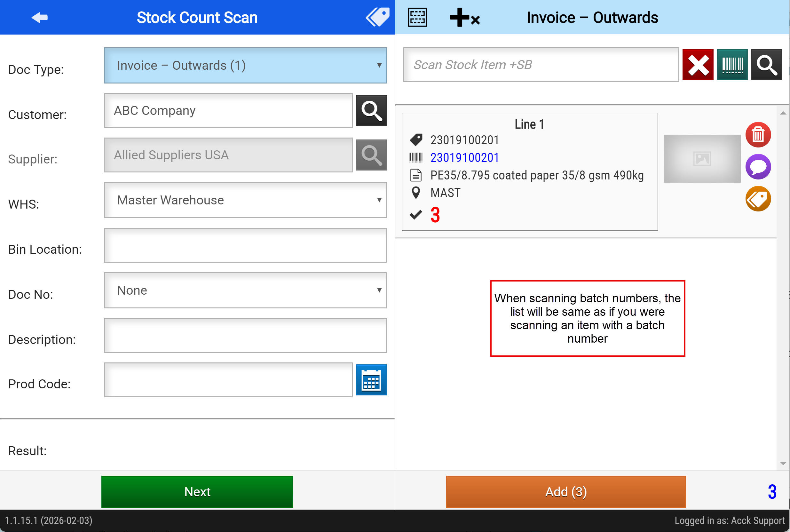Add a comment via the purple bubble icon
Image resolution: width=790 pixels, height=532 pixels.
click(x=758, y=167)
